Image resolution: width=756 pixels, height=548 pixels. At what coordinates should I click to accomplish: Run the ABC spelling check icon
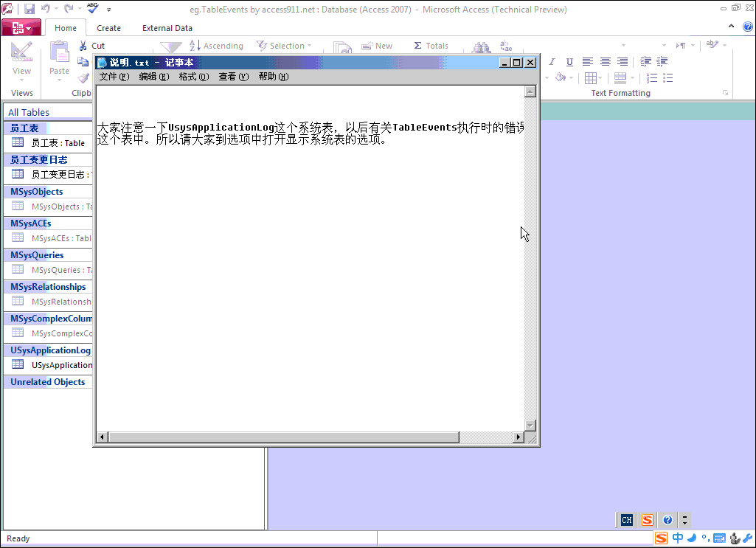click(93, 7)
